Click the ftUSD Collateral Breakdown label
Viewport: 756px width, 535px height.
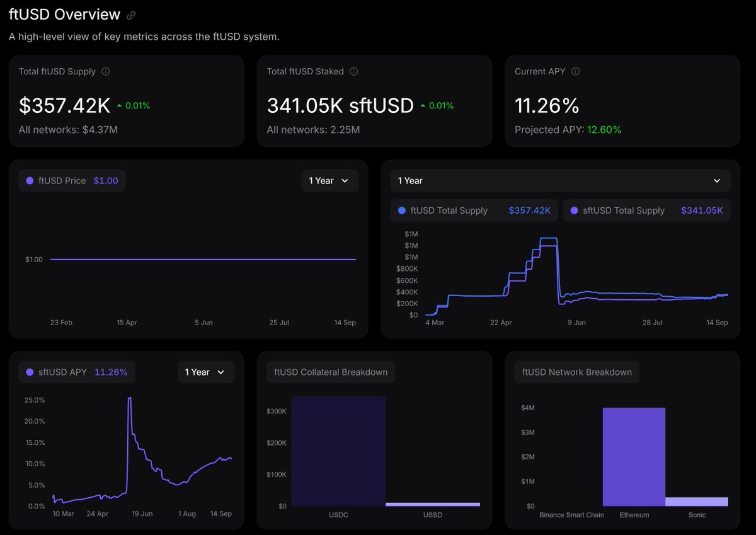click(x=331, y=372)
